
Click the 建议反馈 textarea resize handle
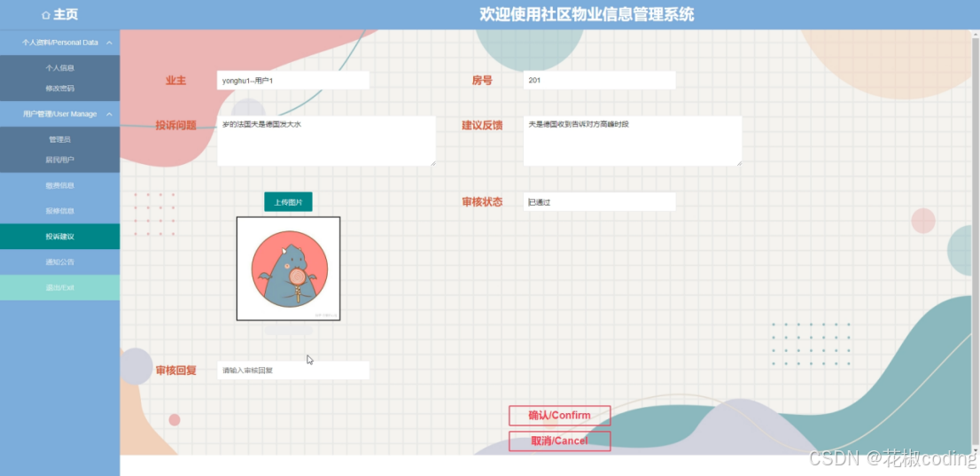739,162
